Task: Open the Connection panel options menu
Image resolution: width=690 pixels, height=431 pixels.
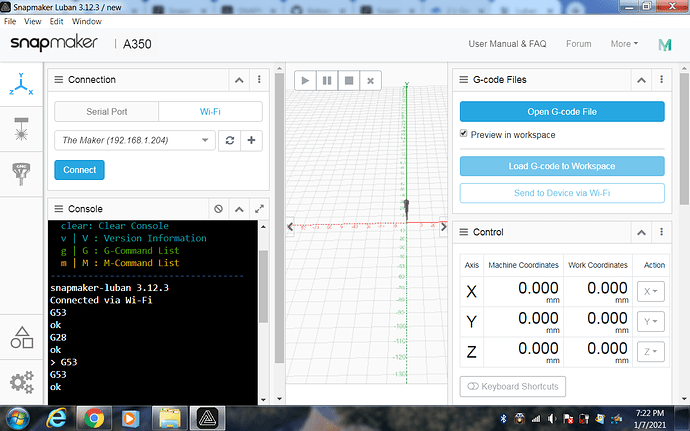Action: pos(259,79)
